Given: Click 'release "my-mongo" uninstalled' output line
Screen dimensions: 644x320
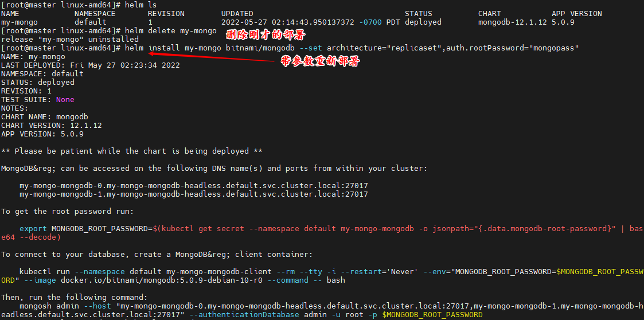Looking at the screenshot, I should (x=70, y=40).
